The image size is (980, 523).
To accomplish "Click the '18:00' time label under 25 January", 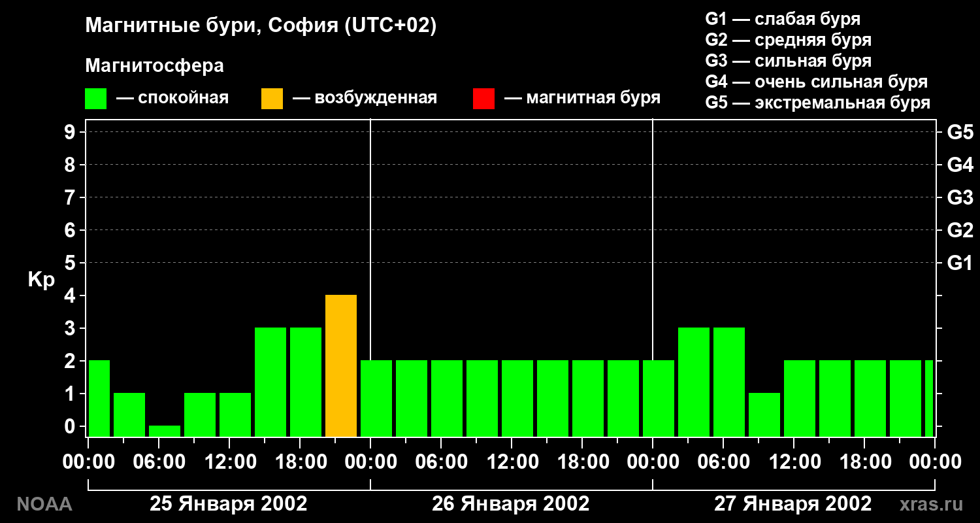I will click(300, 462).
